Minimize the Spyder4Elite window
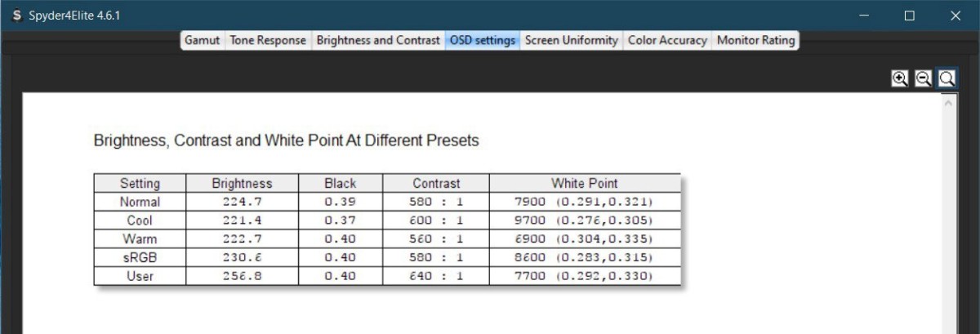The width and height of the screenshot is (980, 334). [863, 16]
